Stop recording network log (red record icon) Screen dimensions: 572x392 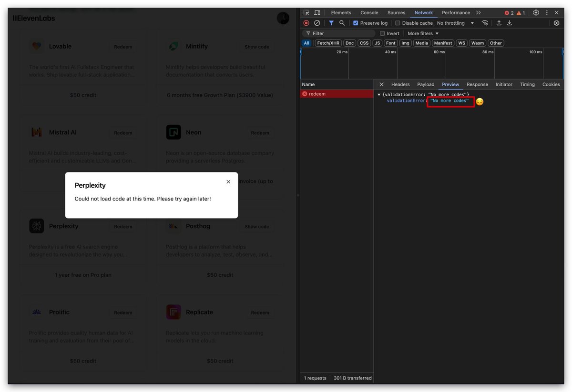(x=306, y=23)
